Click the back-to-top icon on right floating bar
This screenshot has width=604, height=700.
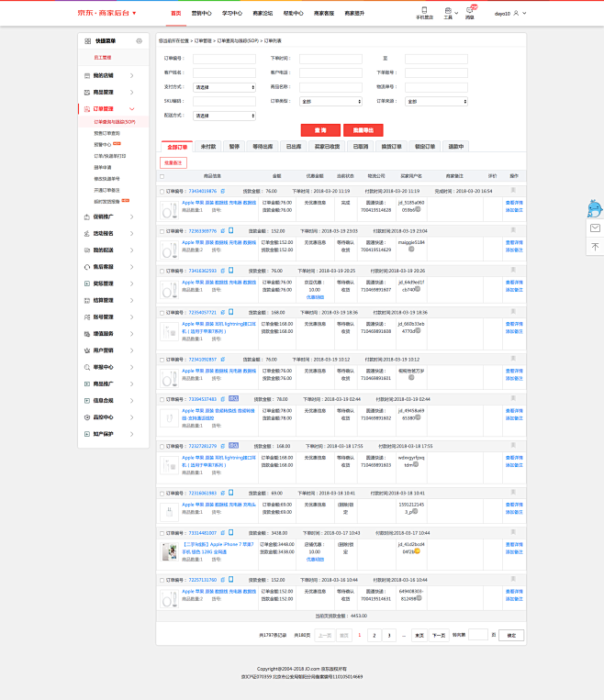pos(595,246)
